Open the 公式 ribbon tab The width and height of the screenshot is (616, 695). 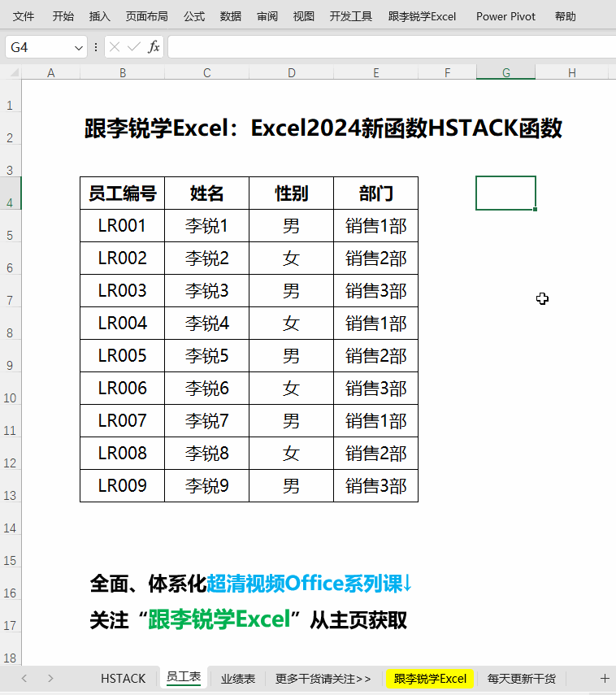click(194, 16)
